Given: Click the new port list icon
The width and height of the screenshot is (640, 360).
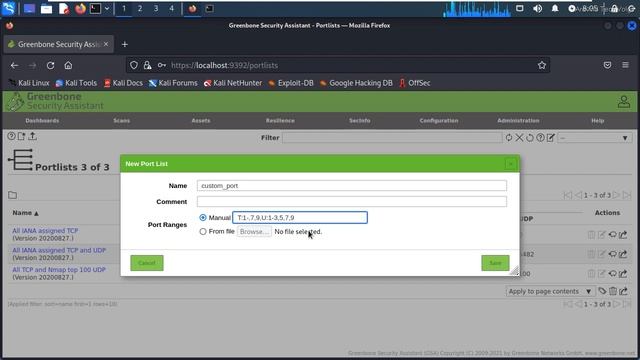Looking at the screenshot, I should pos(22,136).
